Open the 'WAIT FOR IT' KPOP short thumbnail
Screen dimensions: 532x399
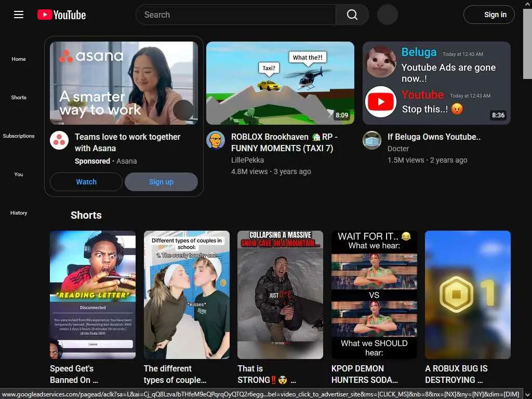(374, 295)
